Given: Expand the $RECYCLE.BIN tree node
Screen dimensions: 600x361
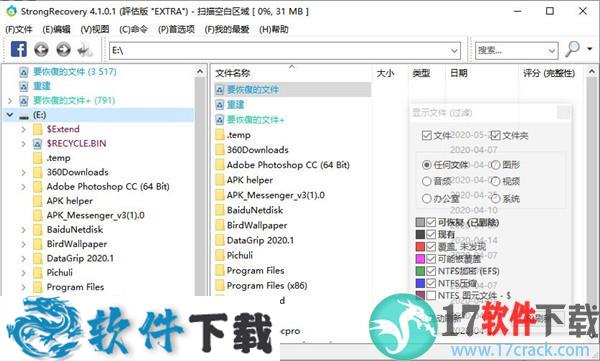Looking at the screenshot, I should click(23, 144).
